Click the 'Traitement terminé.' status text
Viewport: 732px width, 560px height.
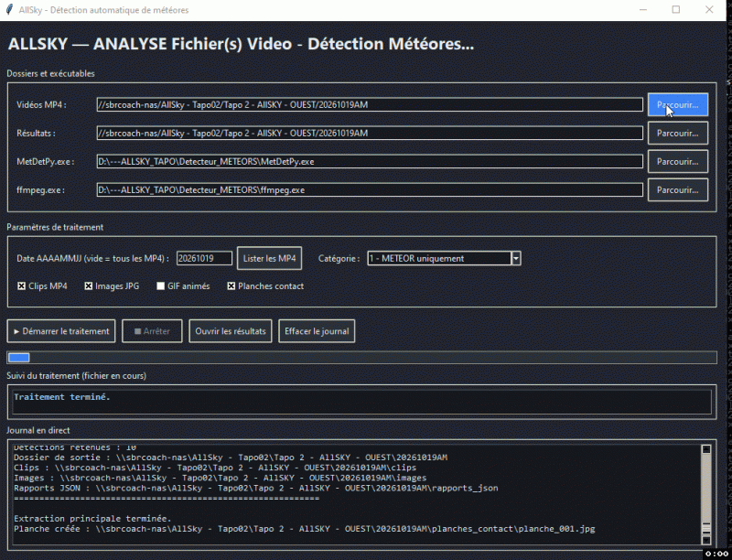(61, 397)
